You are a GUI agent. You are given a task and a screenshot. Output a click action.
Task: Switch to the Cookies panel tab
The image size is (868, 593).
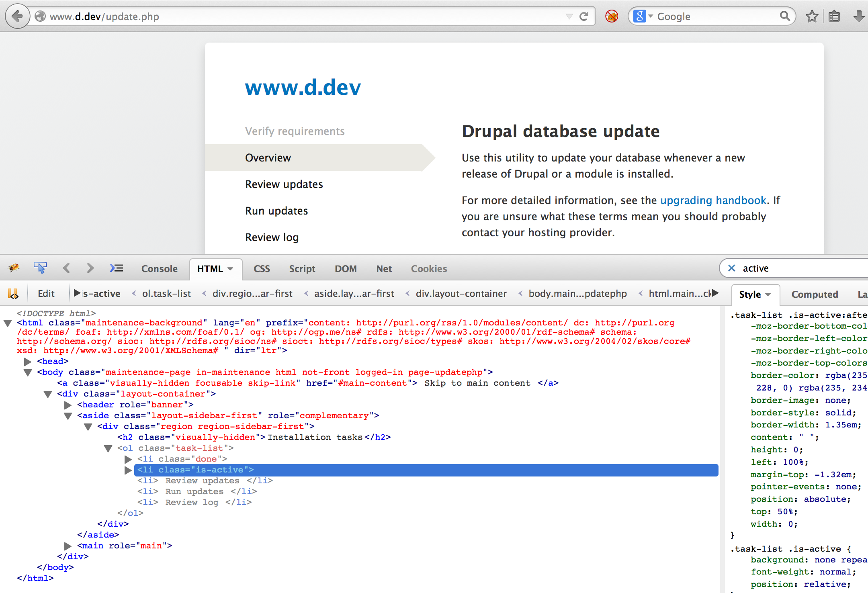coord(429,269)
